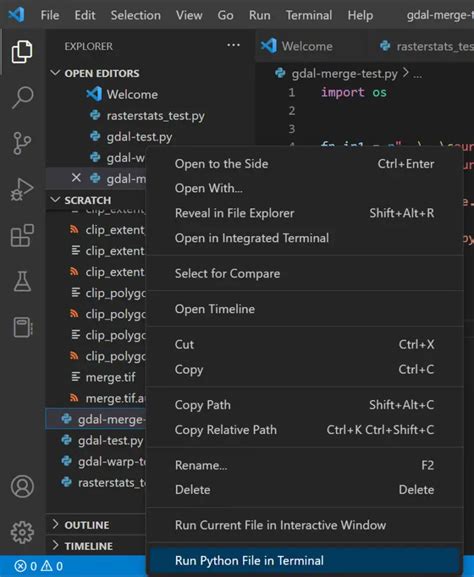Open the Terminal menu
Viewport: 474px width, 577px height.
click(x=309, y=15)
